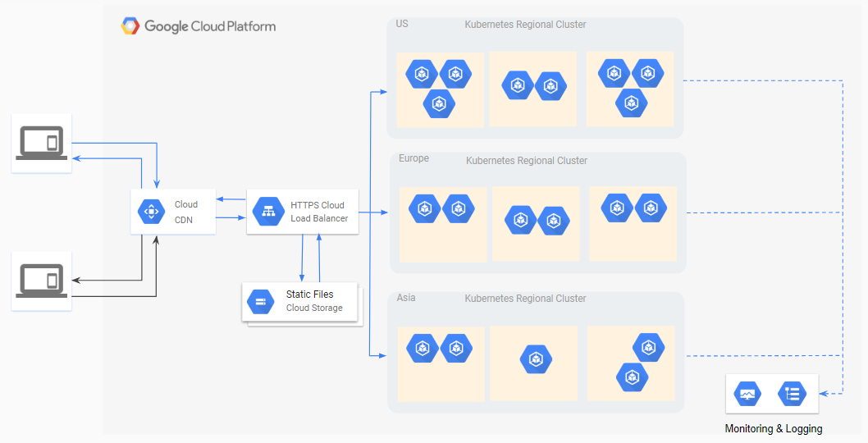Screen dimensions: 868x443
Task: Select right pod in Asia cluster's first zone
Action: coord(456,349)
